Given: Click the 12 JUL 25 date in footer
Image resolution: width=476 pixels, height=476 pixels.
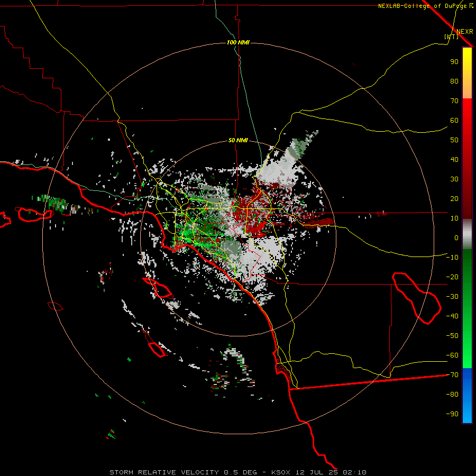Looking at the screenshot, I should click(317, 472).
